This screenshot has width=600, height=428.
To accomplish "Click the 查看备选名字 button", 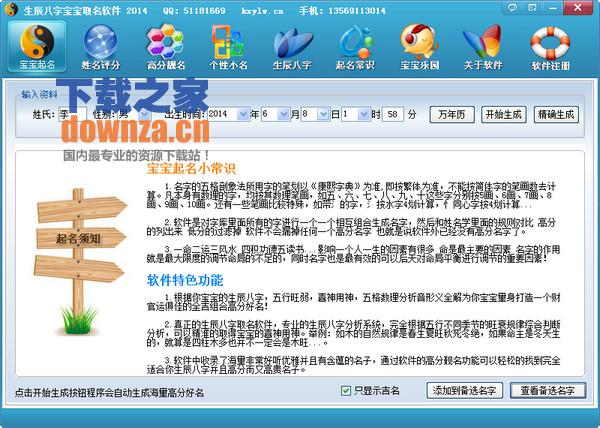I will [x=548, y=391].
